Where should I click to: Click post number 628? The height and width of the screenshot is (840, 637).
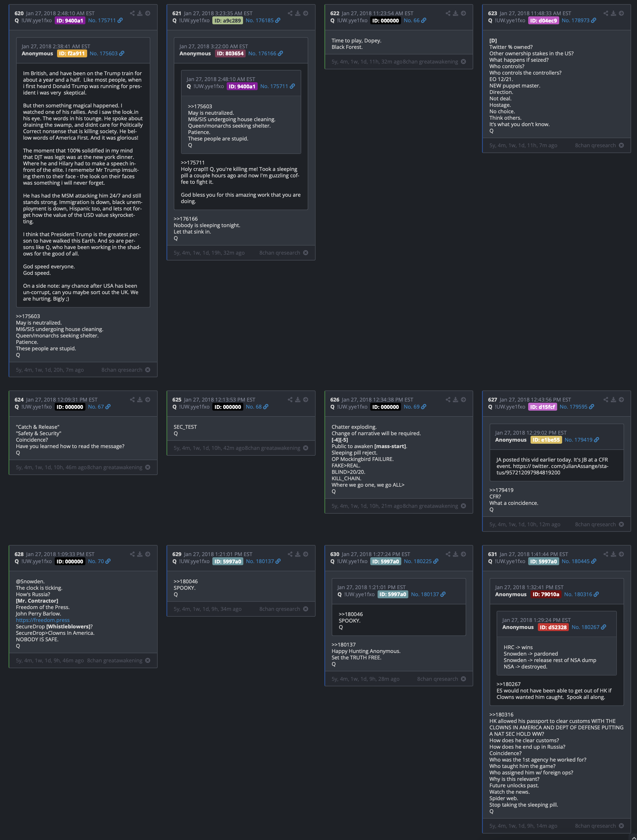(x=19, y=554)
